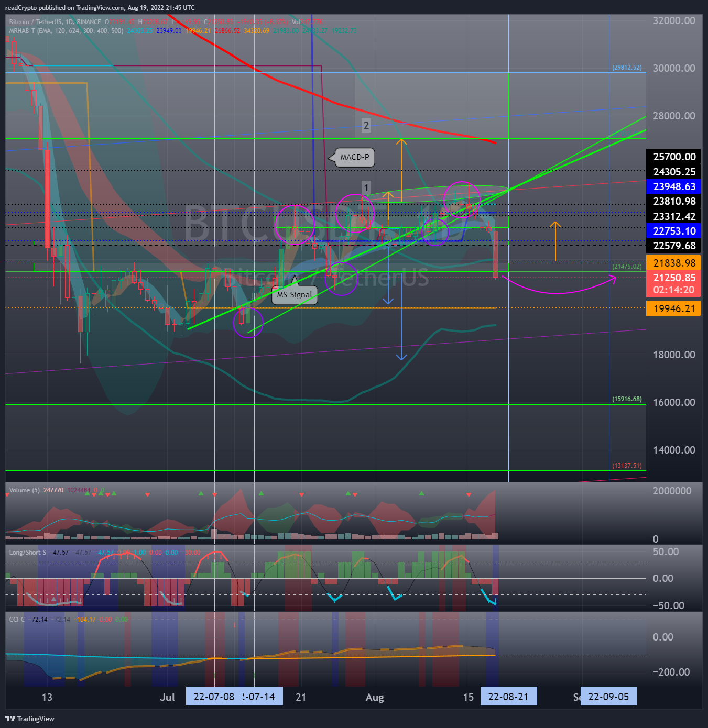The width and height of the screenshot is (708, 728).
Task: Click the Volume (5) indicator legend
Action: click(25, 490)
